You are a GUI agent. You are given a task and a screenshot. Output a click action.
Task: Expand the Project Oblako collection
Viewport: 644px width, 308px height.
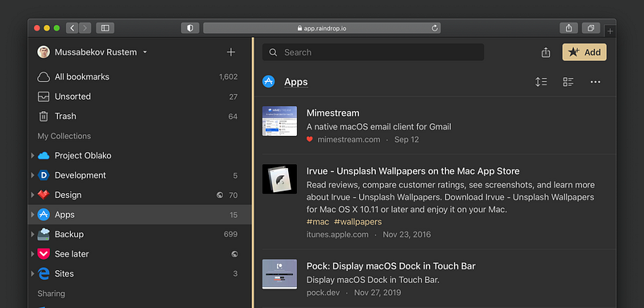(x=32, y=155)
